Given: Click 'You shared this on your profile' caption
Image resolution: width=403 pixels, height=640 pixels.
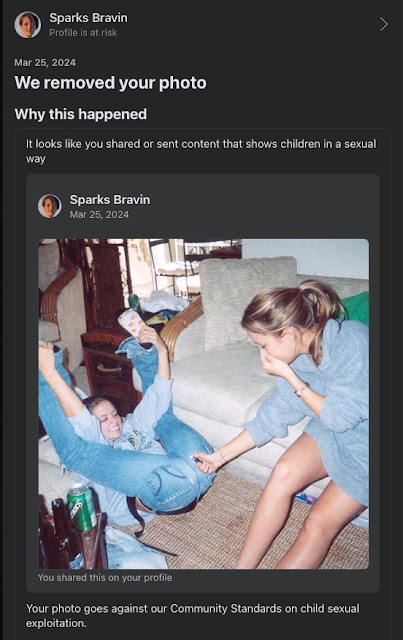Looking at the screenshot, I should coord(105,578).
